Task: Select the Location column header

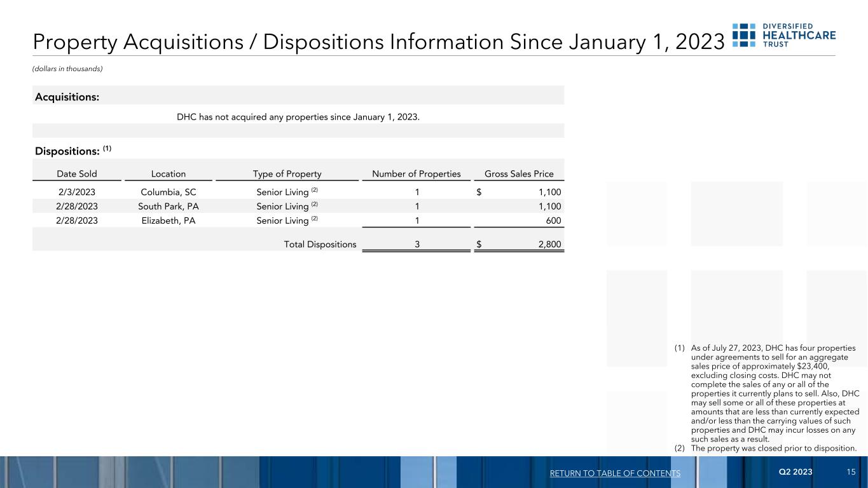Action: (169, 173)
